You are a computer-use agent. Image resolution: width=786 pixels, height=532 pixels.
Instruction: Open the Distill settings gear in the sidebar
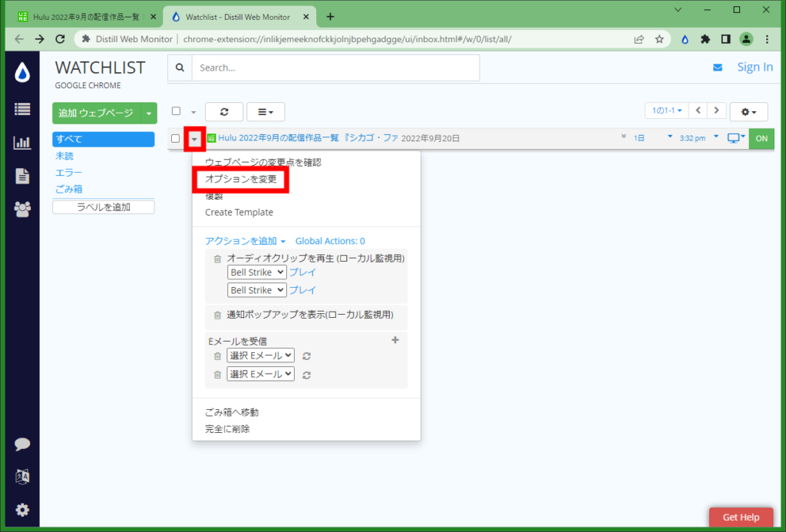pos(22,510)
